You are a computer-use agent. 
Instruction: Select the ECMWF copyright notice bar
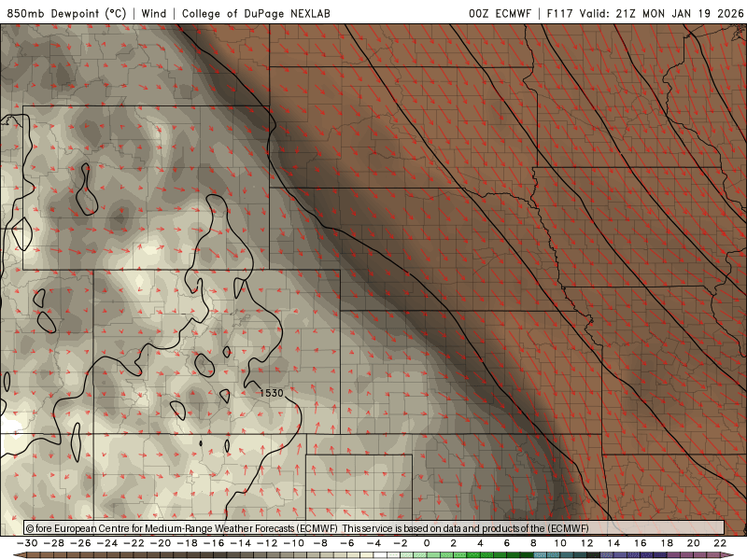374,528
